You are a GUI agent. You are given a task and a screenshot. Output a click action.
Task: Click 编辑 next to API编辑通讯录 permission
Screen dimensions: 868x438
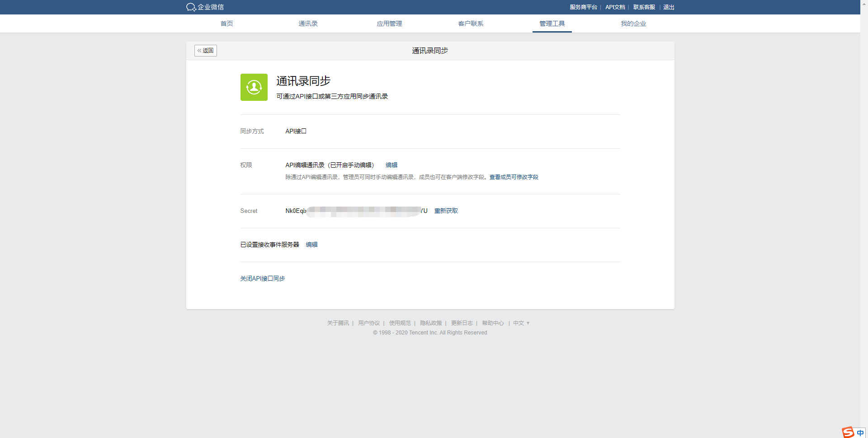[x=392, y=165]
